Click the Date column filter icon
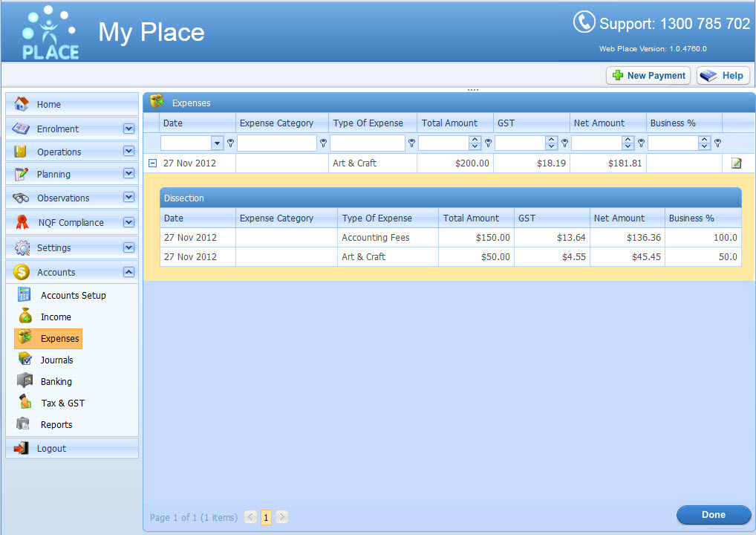 (x=230, y=143)
